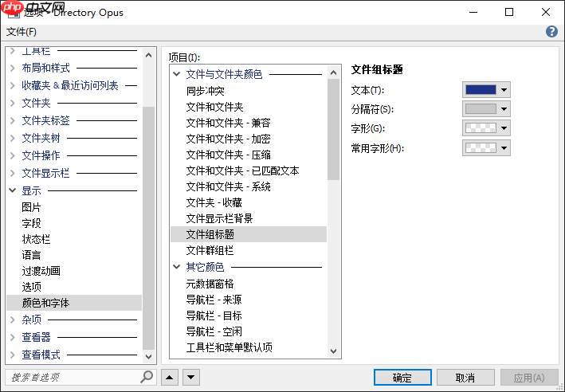Expand the 文件夹树 category

coord(13,138)
